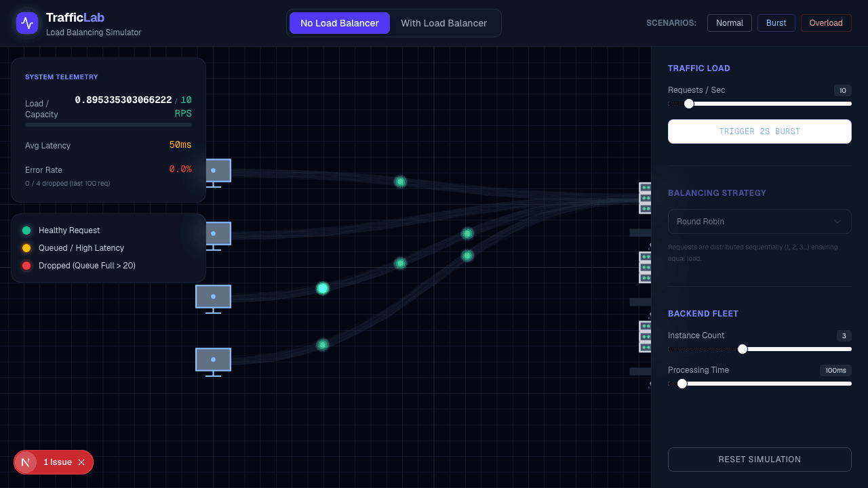Screen dimensions: 868x488
Task: Click the '0 / 4 dropped' text
Action: pyautogui.click(x=67, y=184)
